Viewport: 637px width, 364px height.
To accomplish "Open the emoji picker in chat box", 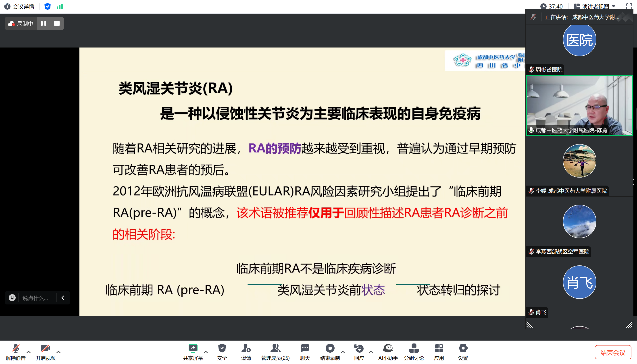I will [12, 298].
